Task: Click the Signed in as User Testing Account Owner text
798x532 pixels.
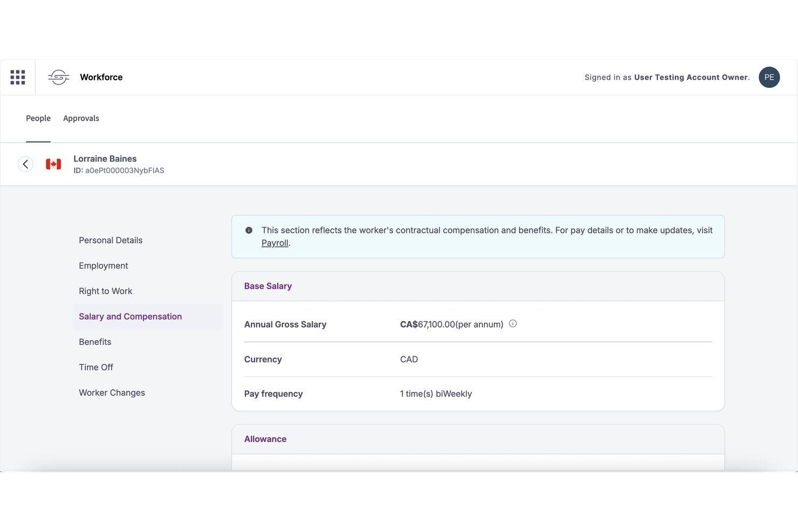Action: click(667, 77)
